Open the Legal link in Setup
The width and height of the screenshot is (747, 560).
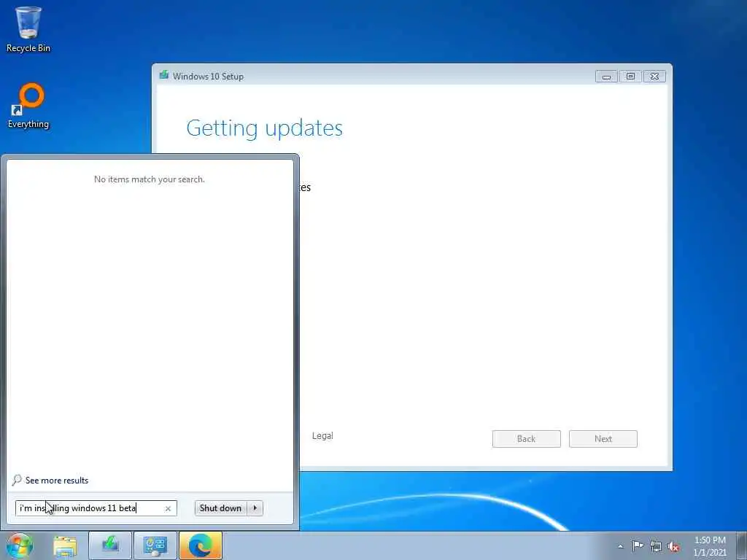coord(322,436)
